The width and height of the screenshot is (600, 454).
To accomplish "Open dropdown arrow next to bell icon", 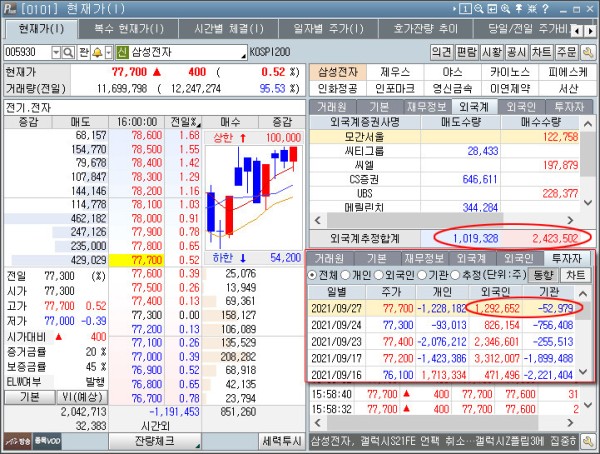I will pos(109,52).
